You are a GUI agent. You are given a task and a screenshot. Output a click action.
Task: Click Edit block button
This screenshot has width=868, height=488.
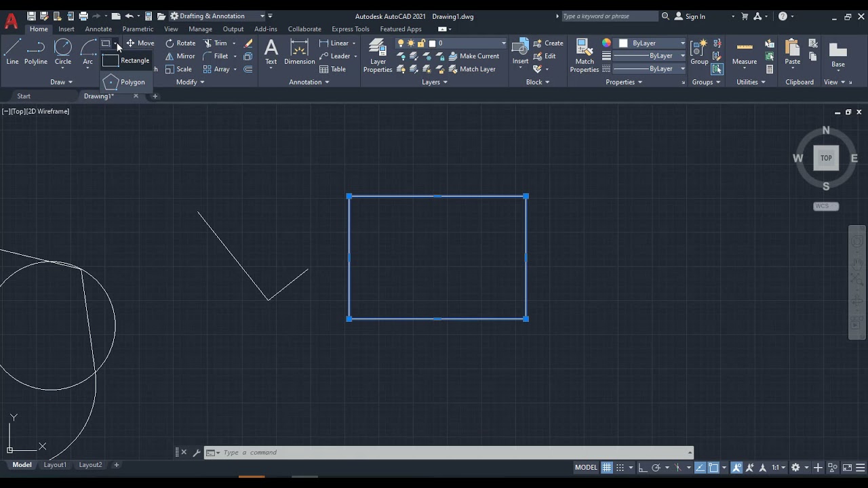(545, 56)
